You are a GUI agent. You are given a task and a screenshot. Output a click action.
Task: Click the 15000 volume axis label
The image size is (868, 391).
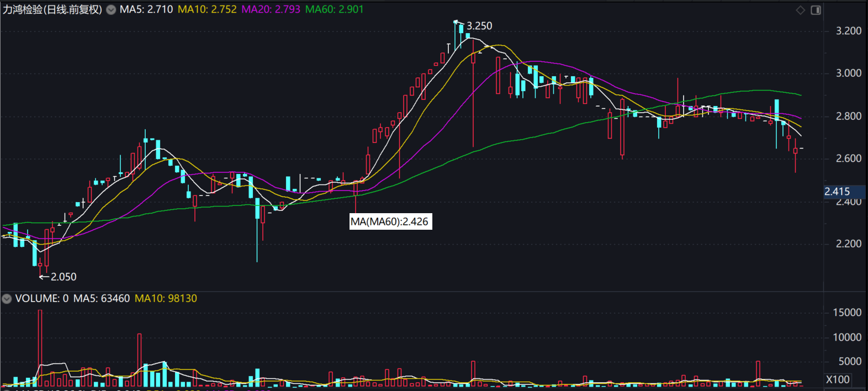click(x=846, y=313)
